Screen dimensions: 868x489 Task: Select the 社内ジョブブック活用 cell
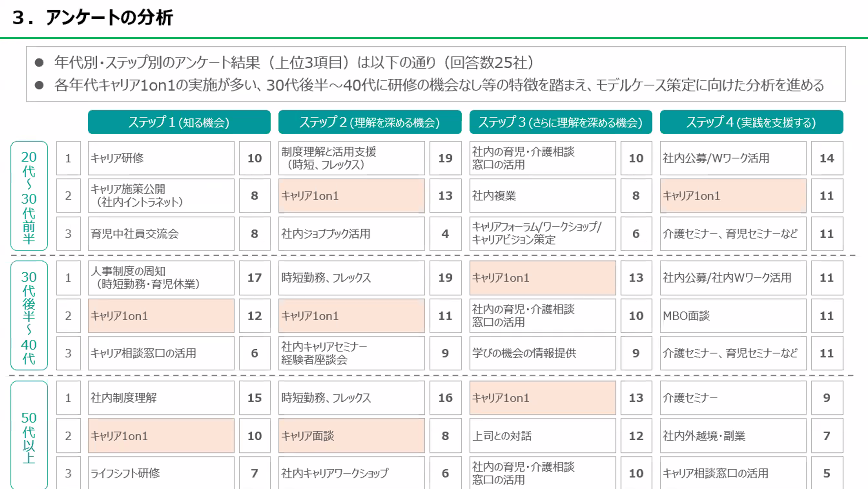(352, 234)
